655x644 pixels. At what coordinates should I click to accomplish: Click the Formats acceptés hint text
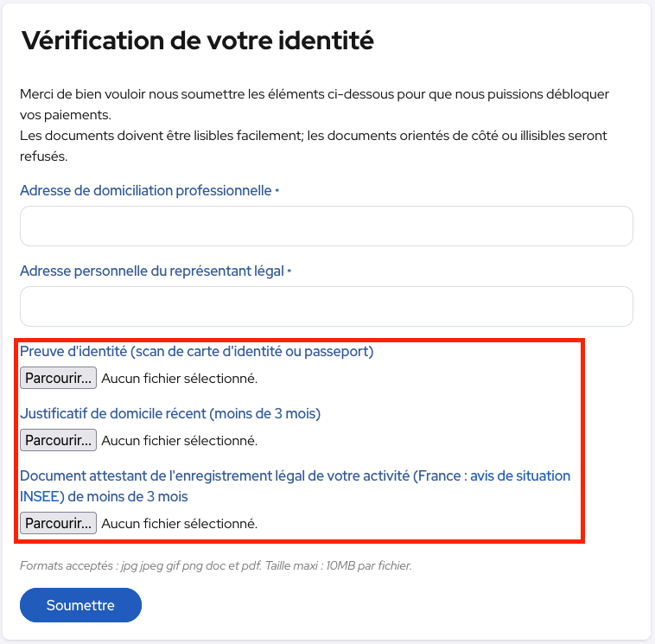[216, 565]
